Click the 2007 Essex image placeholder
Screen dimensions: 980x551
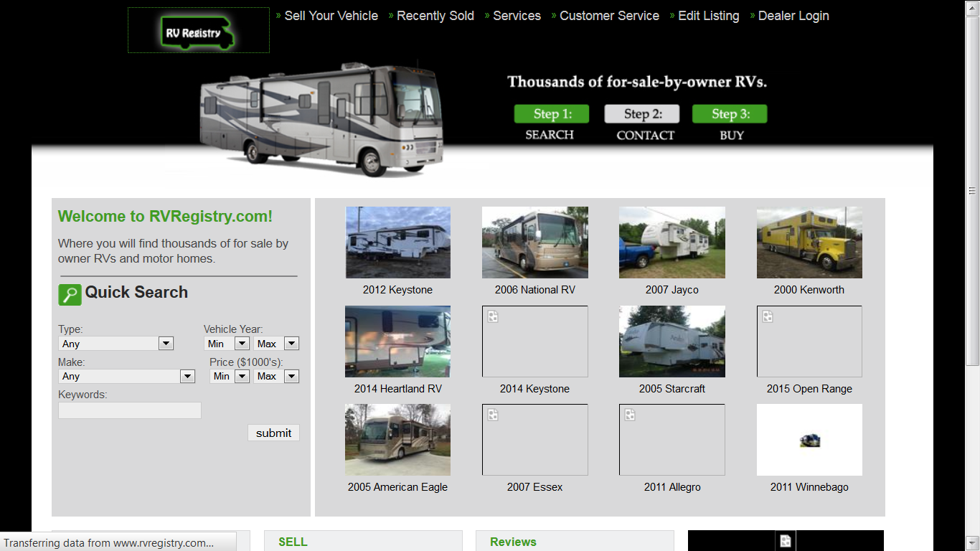coord(535,440)
